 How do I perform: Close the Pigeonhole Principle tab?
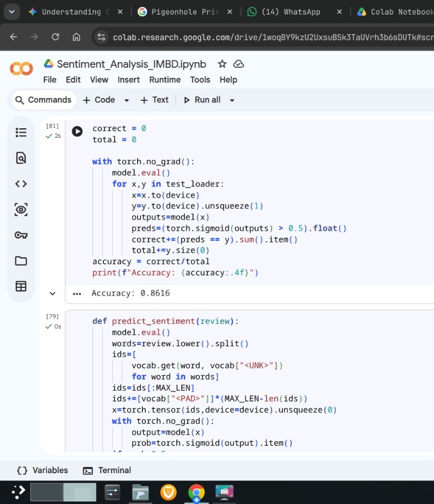coord(230,12)
